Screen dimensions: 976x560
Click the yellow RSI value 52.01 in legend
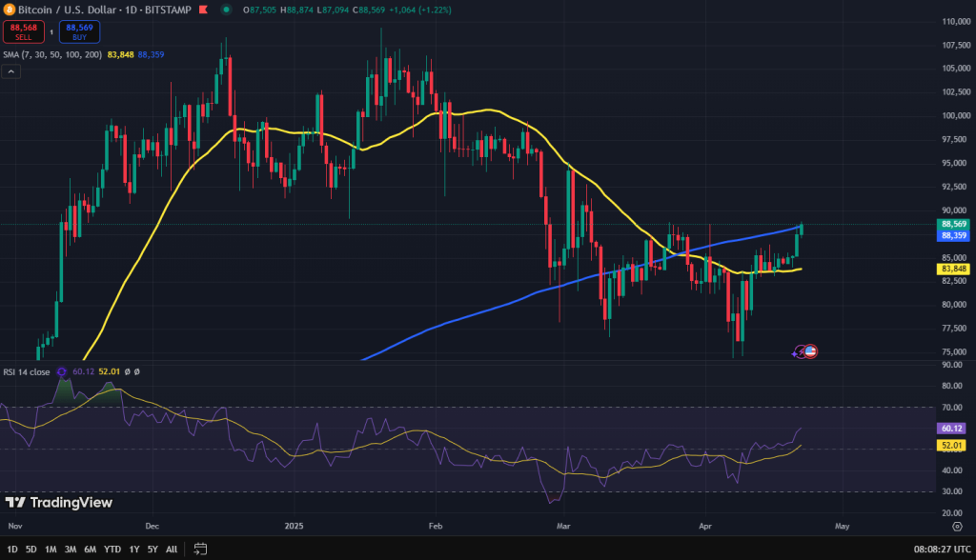pyautogui.click(x=110, y=371)
